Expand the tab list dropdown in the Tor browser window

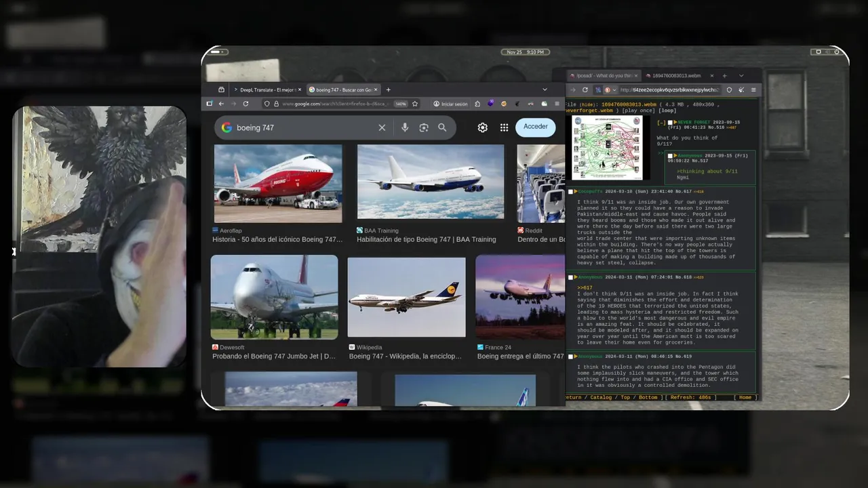pyautogui.click(x=741, y=76)
